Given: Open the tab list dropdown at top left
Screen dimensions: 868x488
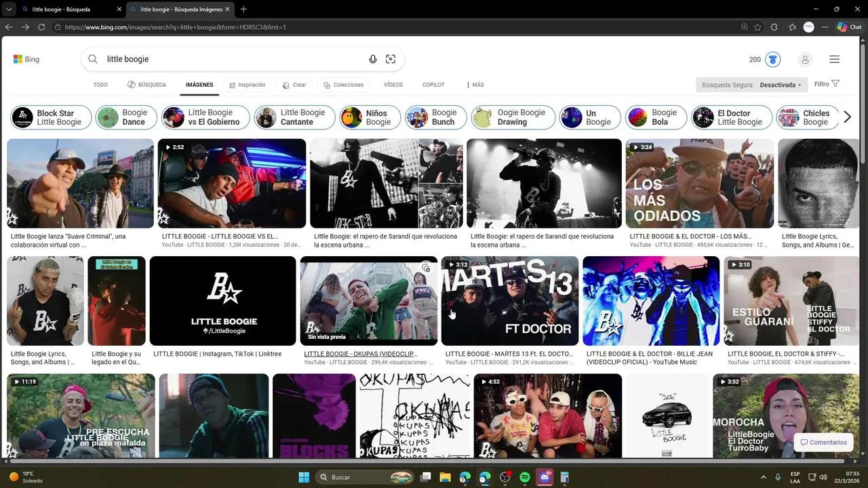Looking at the screenshot, I should point(9,9).
